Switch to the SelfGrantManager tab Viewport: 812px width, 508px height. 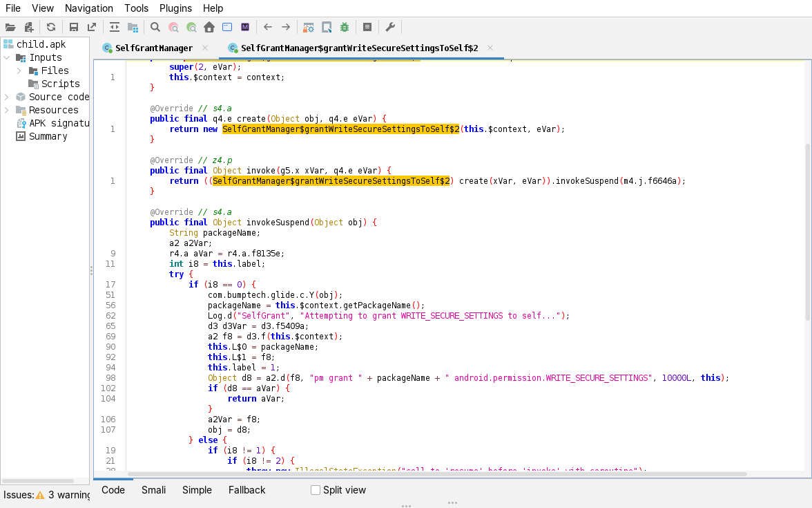click(x=154, y=48)
